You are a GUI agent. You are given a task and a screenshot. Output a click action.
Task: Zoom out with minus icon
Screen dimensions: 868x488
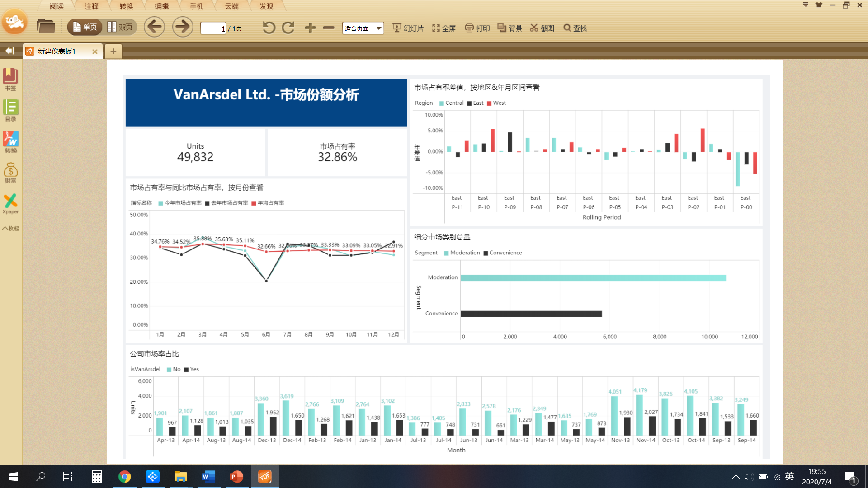[329, 28]
